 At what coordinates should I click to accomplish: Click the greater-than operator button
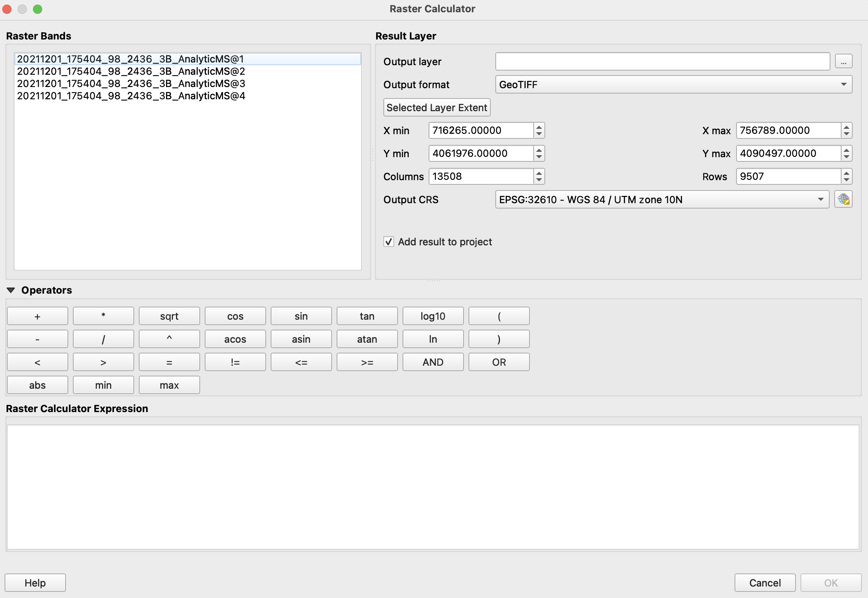click(x=104, y=362)
